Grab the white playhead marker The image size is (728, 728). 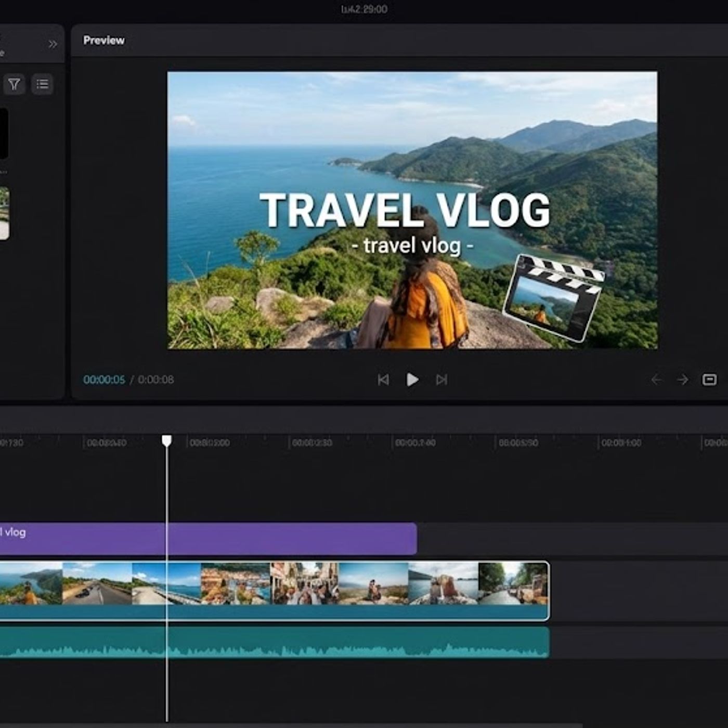[x=167, y=440]
